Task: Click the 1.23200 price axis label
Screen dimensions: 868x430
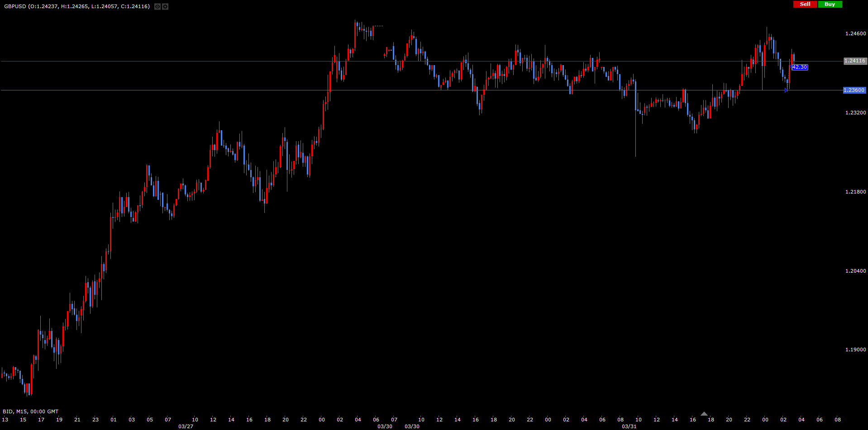Action: (x=855, y=113)
